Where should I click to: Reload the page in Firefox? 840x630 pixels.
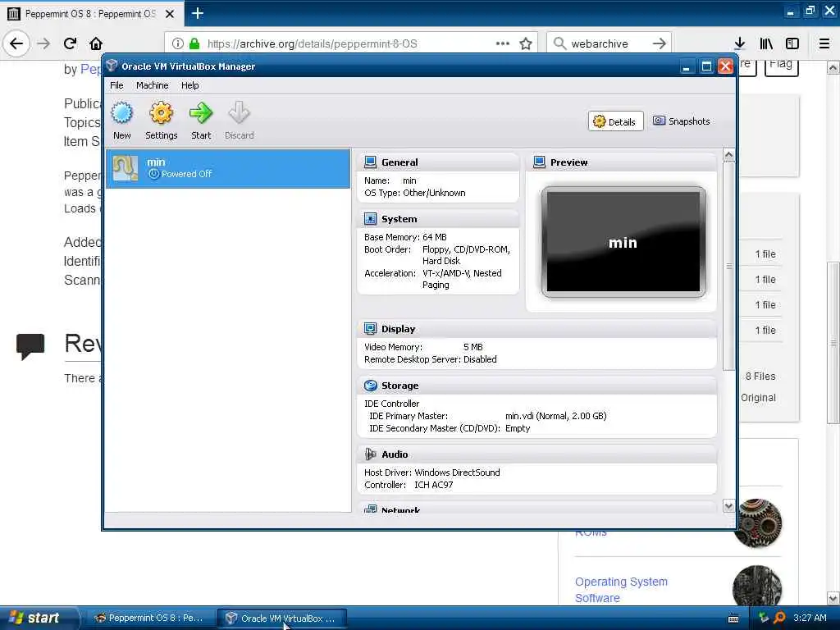point(70,43)
